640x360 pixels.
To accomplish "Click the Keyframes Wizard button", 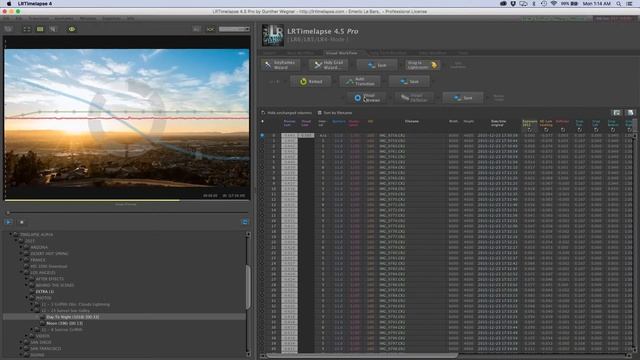I will (281, 65).
